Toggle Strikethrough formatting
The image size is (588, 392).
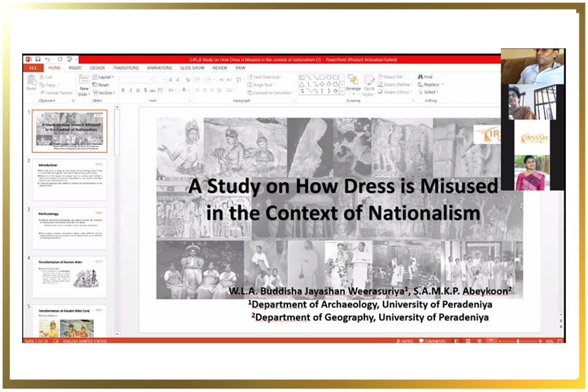click(152, 90)
